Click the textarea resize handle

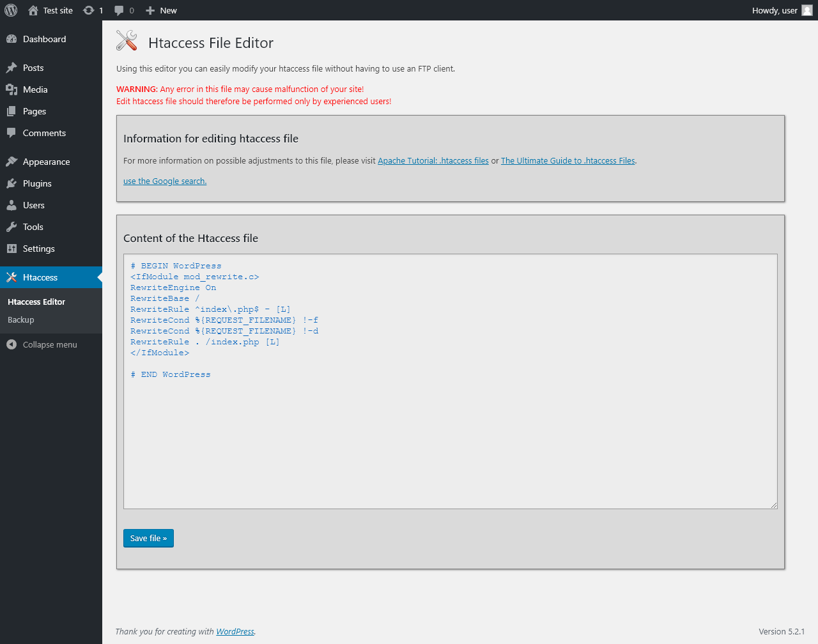tap(773, 505)
